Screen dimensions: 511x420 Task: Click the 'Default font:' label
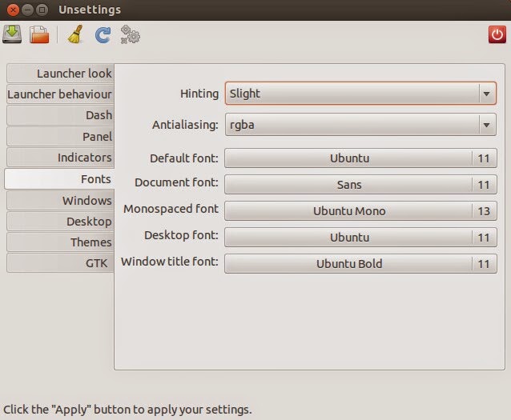184,158
